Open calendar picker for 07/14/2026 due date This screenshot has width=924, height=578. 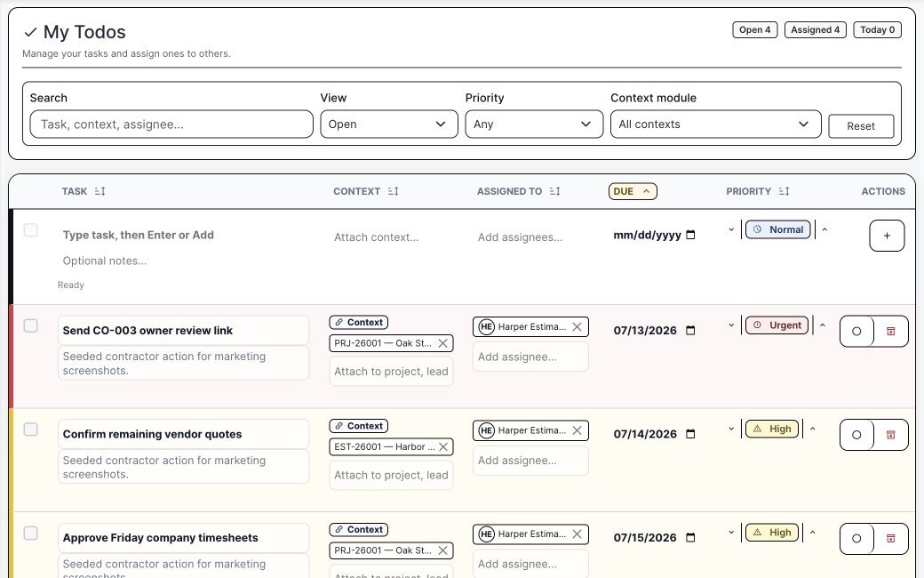pyautogui.click(x=690, y=434)
